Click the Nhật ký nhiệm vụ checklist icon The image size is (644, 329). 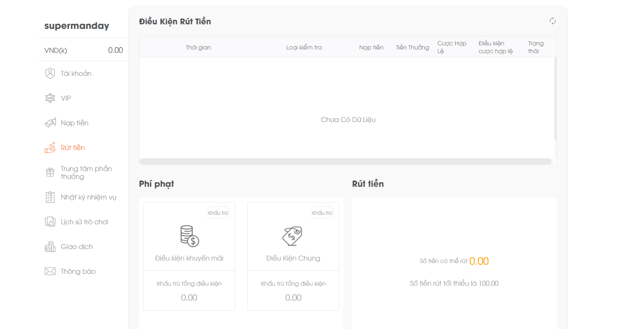coord(50,197)
